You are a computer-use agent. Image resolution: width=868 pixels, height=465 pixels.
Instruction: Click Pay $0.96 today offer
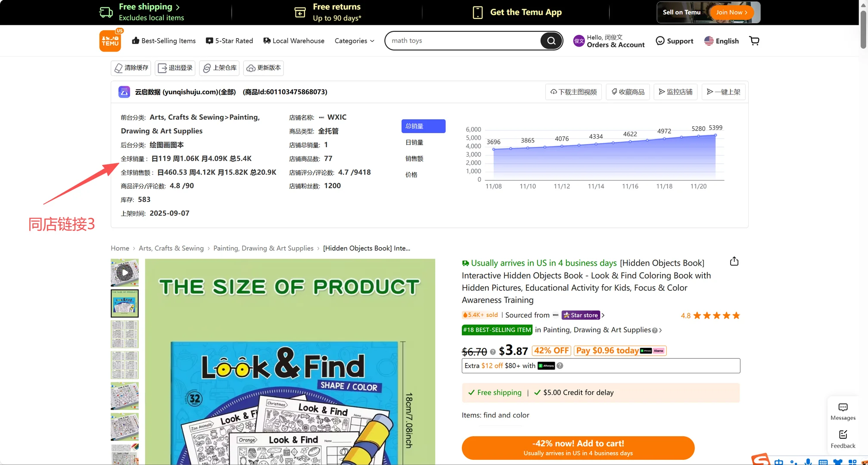click(621, 351)
